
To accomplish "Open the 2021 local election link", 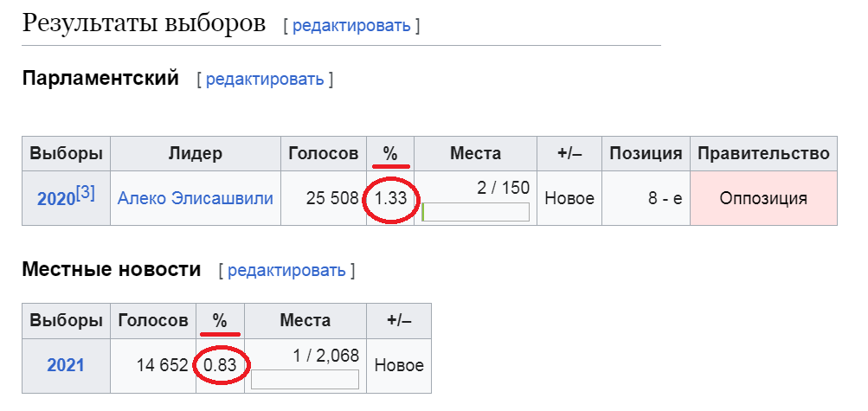I will [x=66, y=365].
